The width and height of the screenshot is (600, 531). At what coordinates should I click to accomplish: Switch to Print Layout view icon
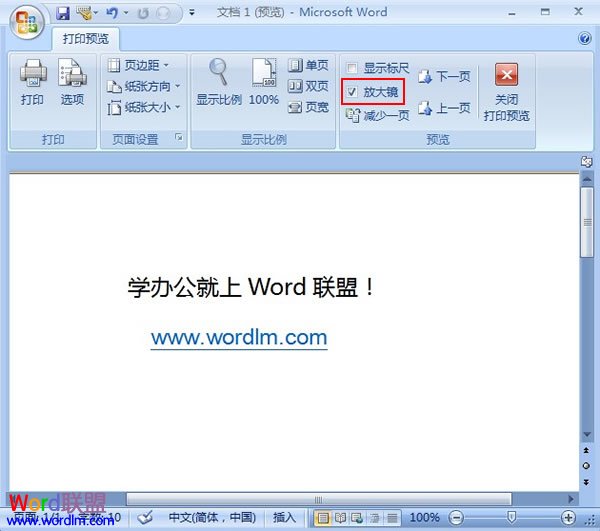tap(323, 518)
